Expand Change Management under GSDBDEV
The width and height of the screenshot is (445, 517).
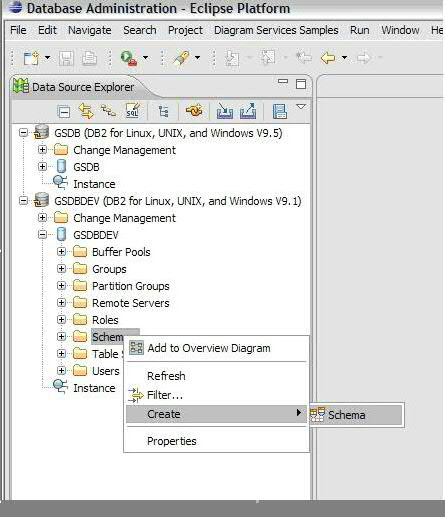click(x=42, y=218)
